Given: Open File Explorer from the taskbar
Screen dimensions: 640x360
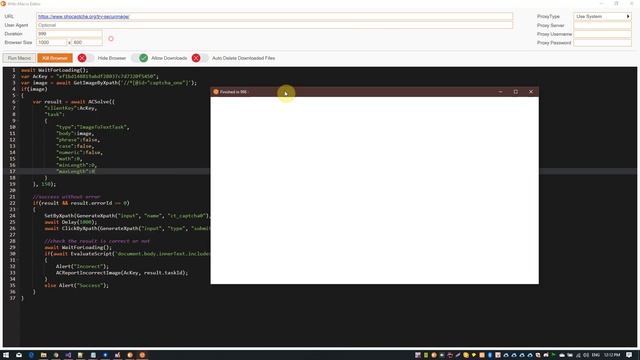Looking at the screenshot, I should coord(43,355).
